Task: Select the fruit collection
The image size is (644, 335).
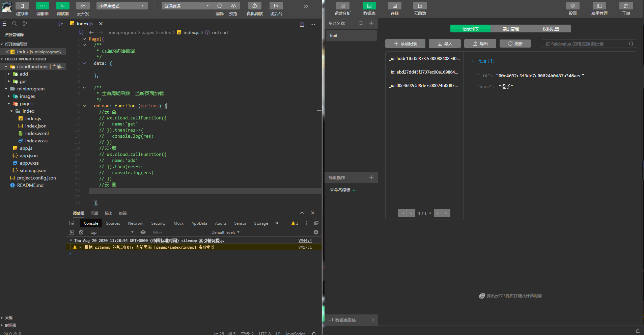Action: (x=351, y=35)
